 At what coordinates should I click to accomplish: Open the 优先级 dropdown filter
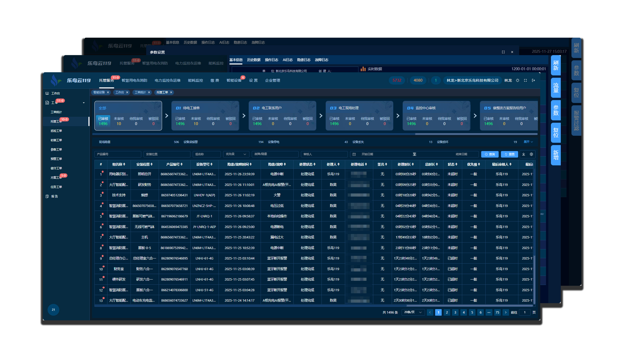pos(236,154)
